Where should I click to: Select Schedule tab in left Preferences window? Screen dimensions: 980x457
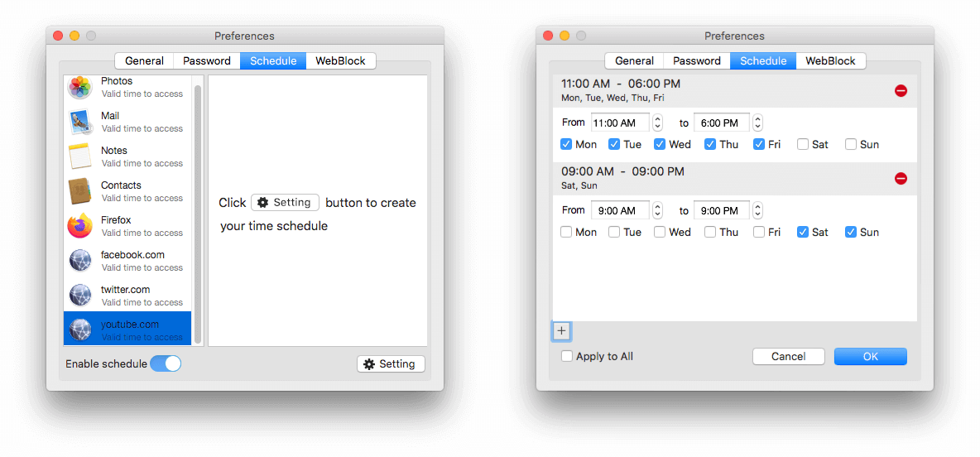pos(273,60)
